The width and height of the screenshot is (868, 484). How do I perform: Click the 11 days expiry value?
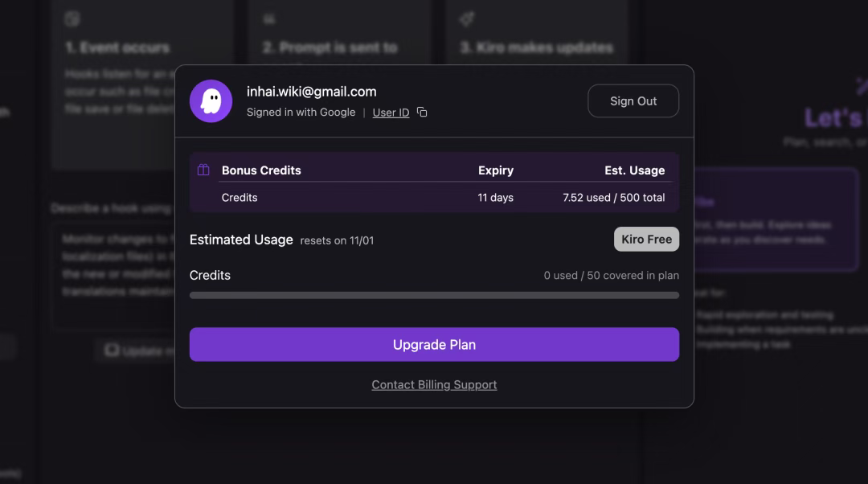(x=495, y=198)
